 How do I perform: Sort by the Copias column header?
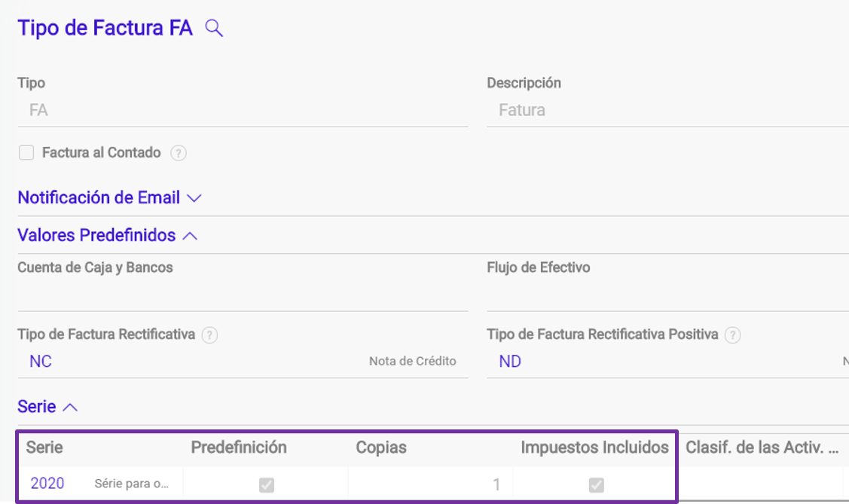tap(381, 447)
